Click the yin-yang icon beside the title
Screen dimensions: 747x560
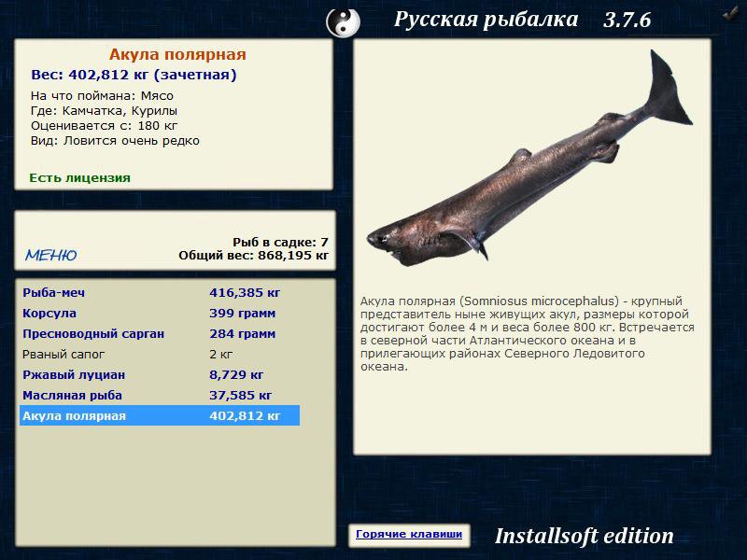click(x=343, y=21)
